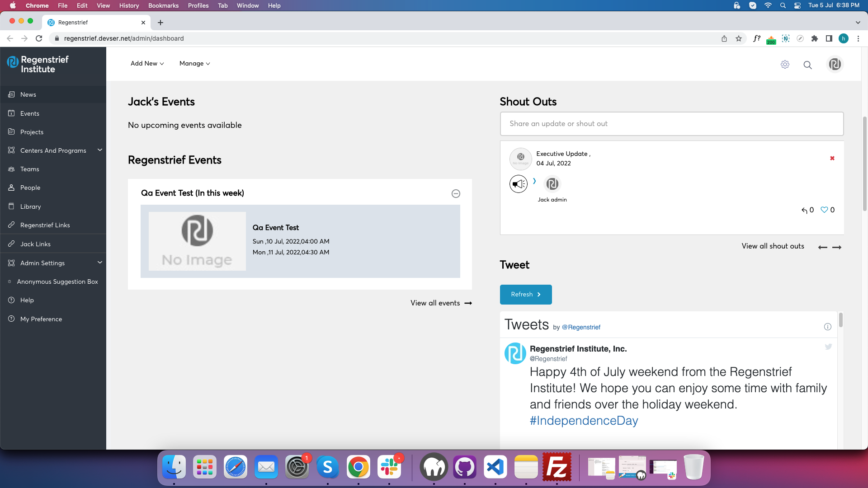This screenshot has width=868, height=488.
Task: Open @Regenstrief Twitter link
Action: [x=581, y=327]
